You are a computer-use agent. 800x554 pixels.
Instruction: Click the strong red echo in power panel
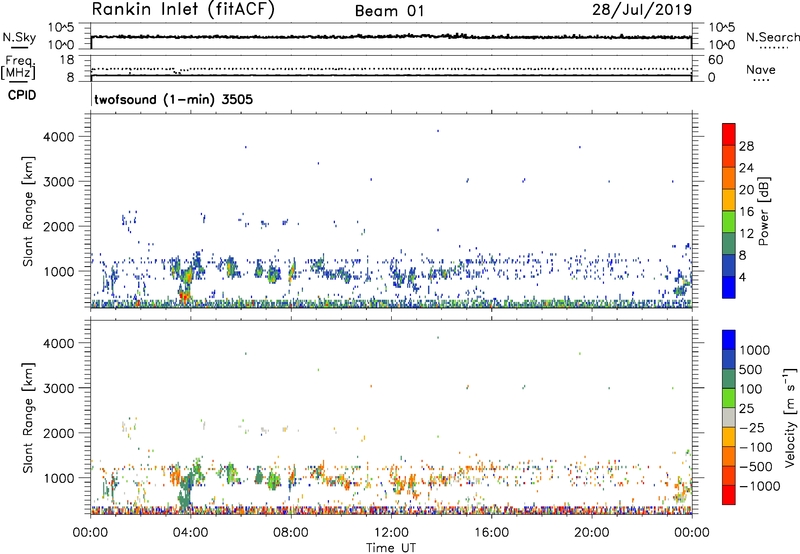[184, 295]
